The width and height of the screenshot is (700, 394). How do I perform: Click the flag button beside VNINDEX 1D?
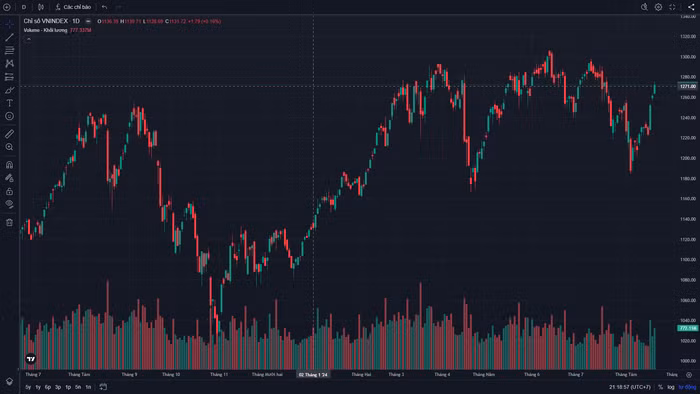[88, 21]
